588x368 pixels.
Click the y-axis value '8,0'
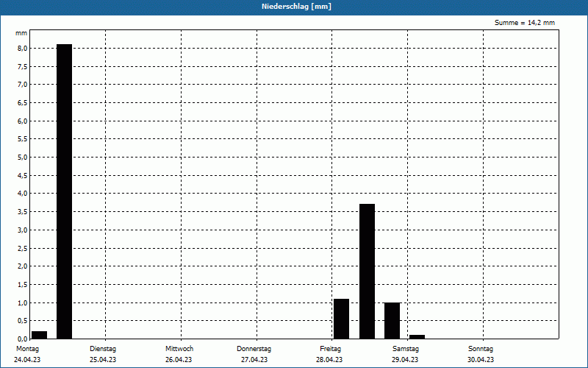[x=22, y=49]
